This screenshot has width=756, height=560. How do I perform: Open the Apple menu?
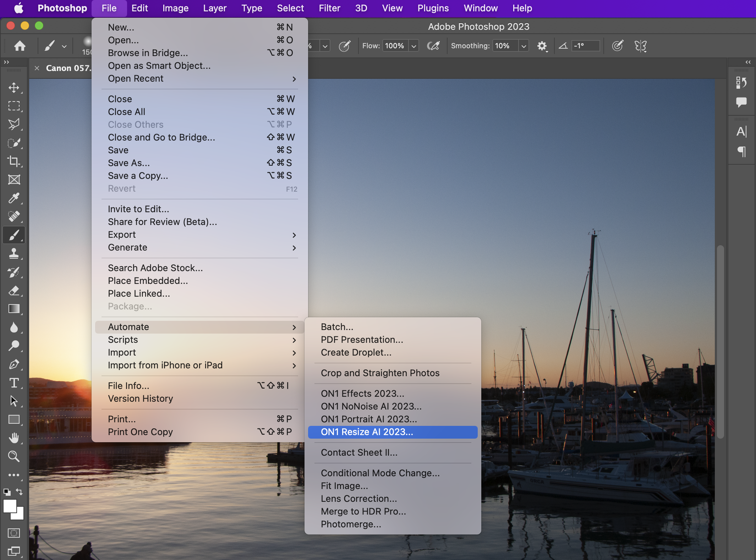click(19, 8)
